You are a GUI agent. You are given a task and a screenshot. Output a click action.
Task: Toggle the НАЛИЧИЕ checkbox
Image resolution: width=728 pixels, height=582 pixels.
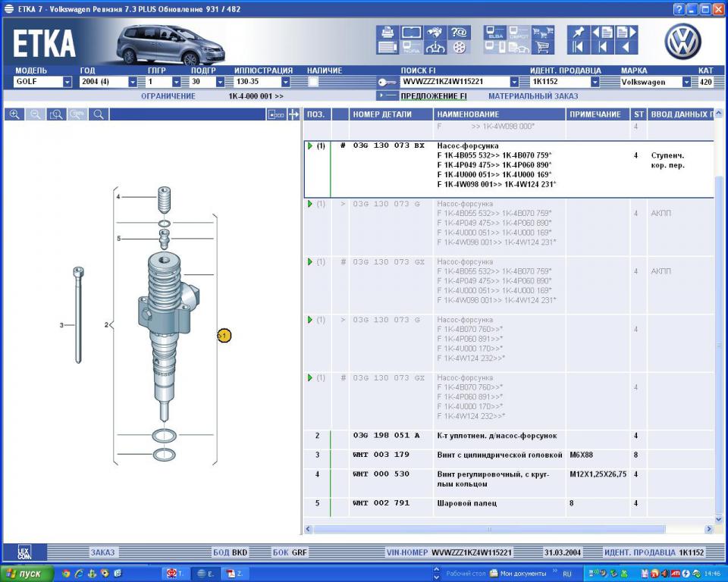point(313,82)
